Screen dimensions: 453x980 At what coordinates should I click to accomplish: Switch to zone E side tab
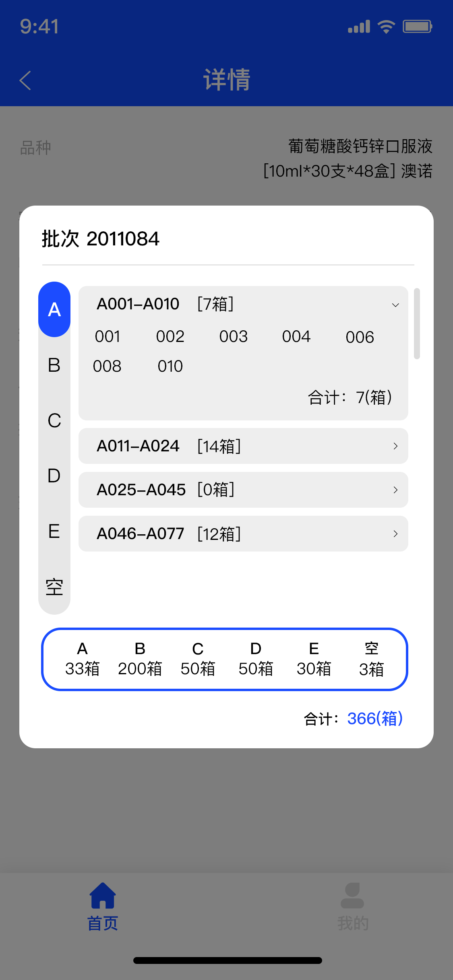(54, 531)
